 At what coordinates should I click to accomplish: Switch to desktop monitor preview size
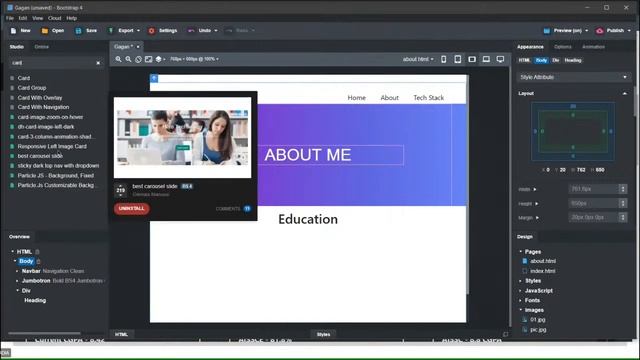click(500, 59)
